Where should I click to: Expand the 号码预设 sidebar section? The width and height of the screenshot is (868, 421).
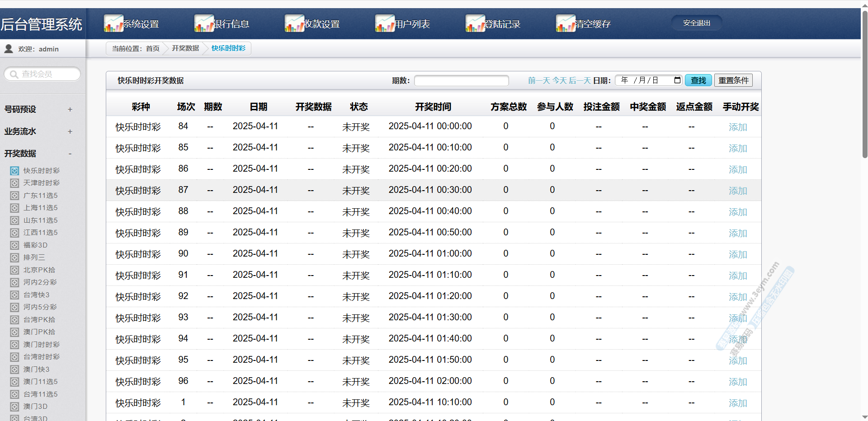(70, 109)
